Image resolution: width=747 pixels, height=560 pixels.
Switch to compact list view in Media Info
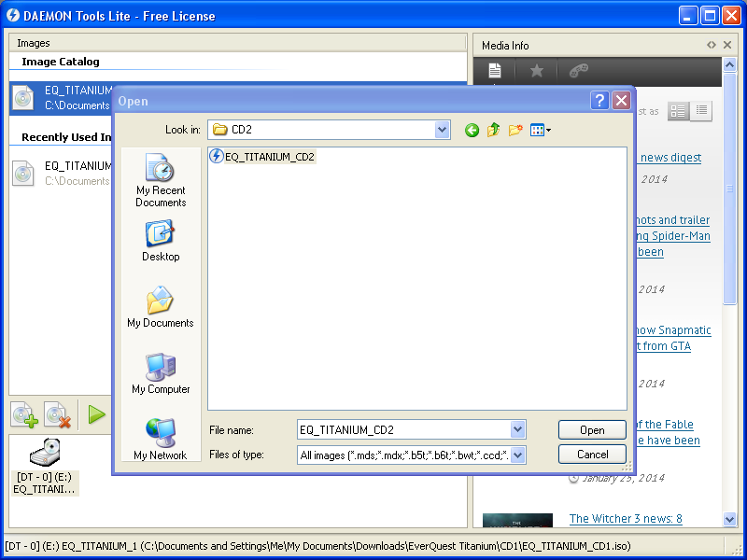coord(701,110)
